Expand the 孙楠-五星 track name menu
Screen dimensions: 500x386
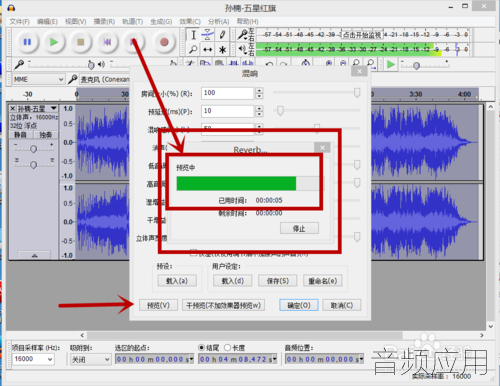tap(54, 109)
